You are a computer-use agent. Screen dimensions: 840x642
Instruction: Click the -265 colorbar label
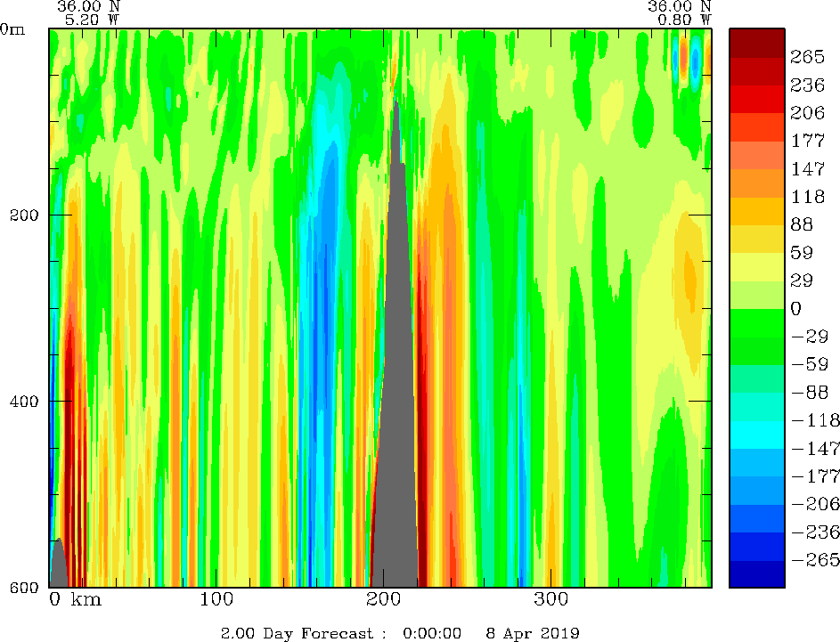(x=815, y=559)
